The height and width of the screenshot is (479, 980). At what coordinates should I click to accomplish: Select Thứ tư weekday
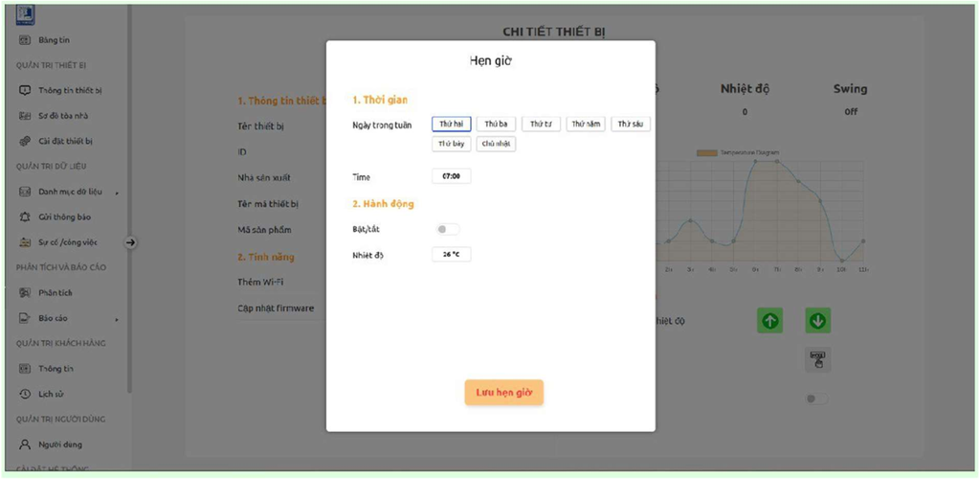point(542,124)
